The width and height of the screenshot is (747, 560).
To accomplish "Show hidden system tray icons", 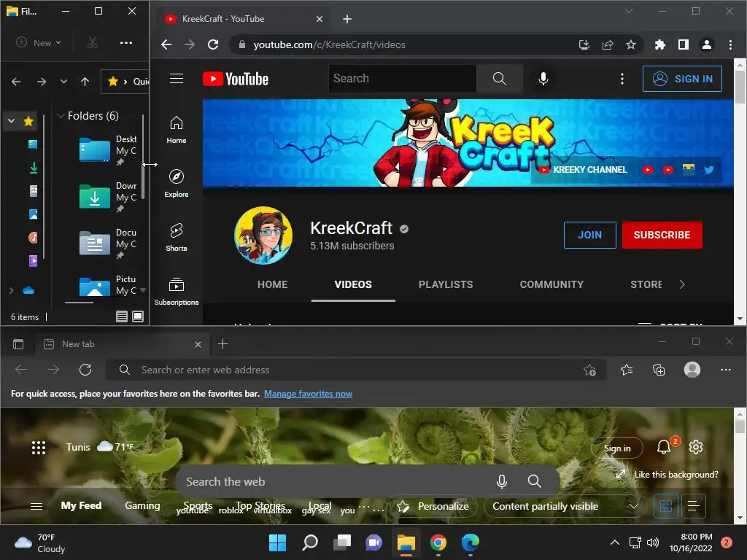I will coord(615,542).
